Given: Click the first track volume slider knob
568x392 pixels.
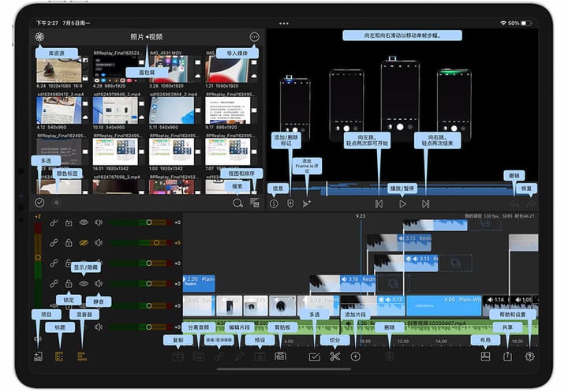Looking at the screenshot, I should click(x=148, y=222).
